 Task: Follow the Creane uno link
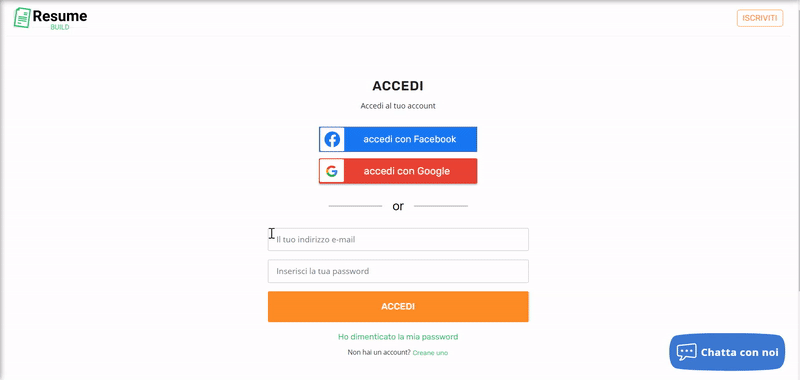(430, 352)
